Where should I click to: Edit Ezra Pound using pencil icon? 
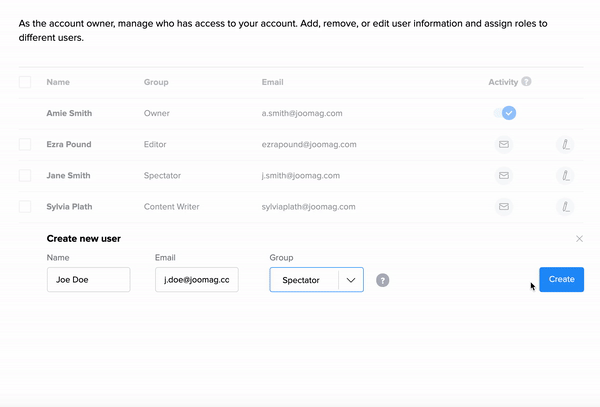pos(565,145)
